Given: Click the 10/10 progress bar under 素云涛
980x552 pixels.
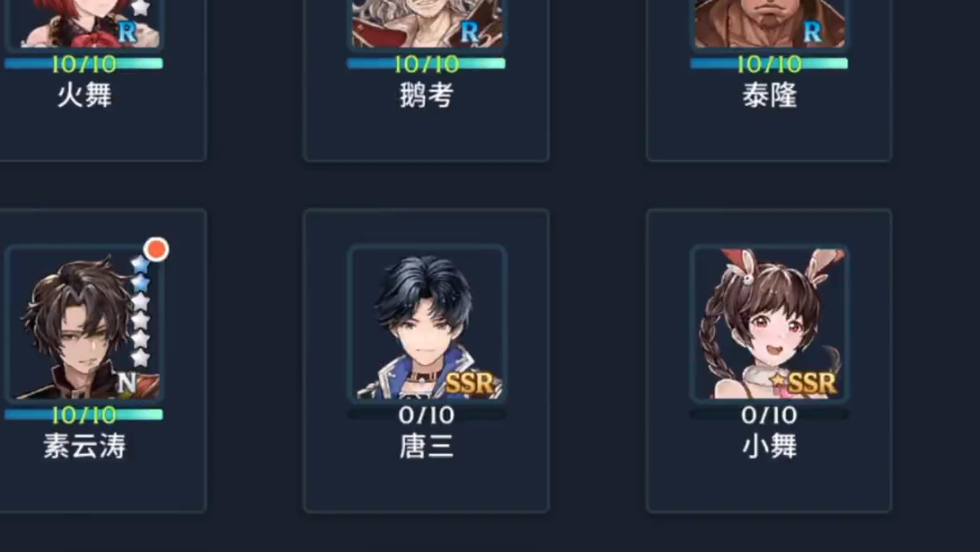Looking at the screenshot, I should (x=84, y=414).
